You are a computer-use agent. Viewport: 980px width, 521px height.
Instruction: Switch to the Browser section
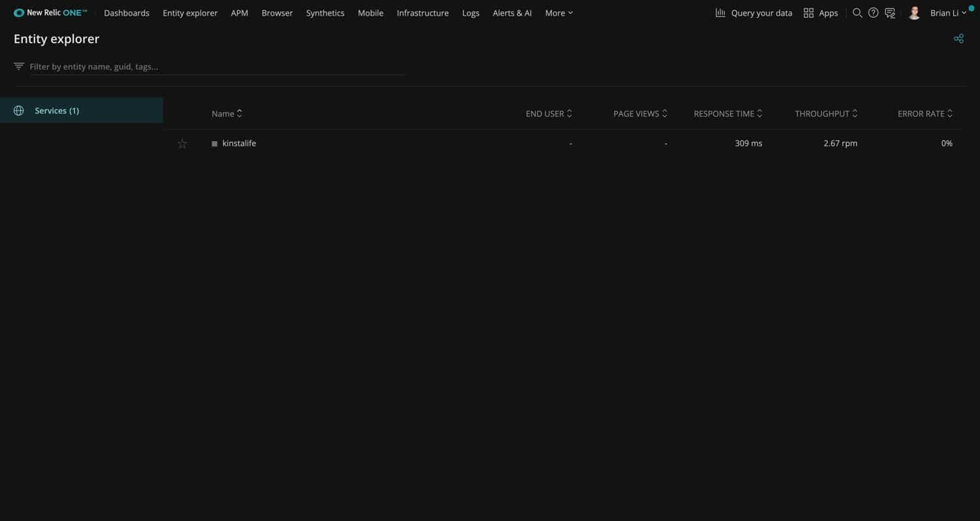[277, 13]
